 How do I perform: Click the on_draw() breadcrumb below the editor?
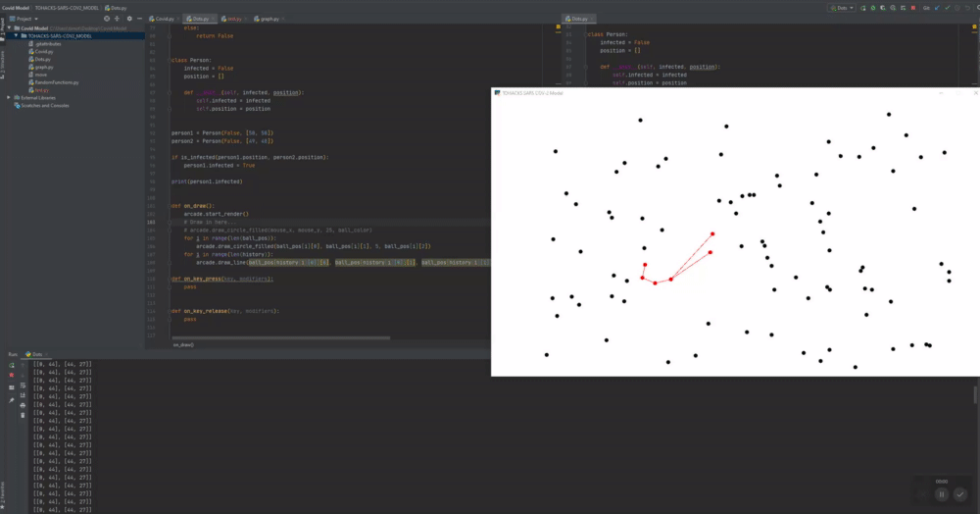183,344
